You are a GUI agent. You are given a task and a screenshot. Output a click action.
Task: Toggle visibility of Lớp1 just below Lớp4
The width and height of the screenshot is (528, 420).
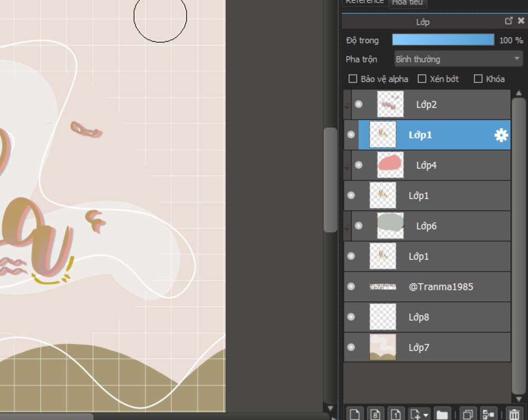tap(351, 195)
